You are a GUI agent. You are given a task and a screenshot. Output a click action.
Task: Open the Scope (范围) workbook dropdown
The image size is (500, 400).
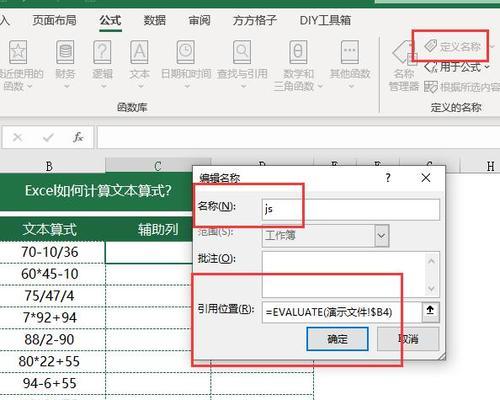click(325, 235)
